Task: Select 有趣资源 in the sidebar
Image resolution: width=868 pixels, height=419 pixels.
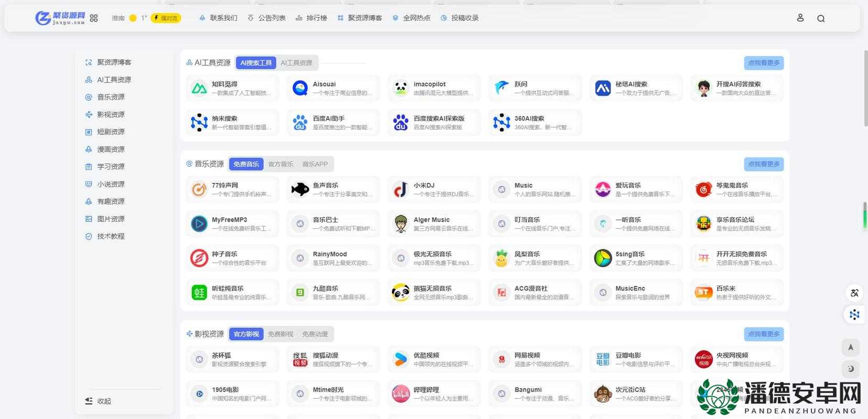Action: [x=105, y=201]
